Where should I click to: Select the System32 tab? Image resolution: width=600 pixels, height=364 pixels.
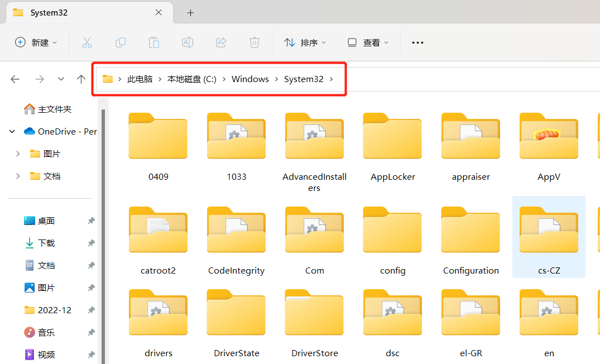coord(90,13)
